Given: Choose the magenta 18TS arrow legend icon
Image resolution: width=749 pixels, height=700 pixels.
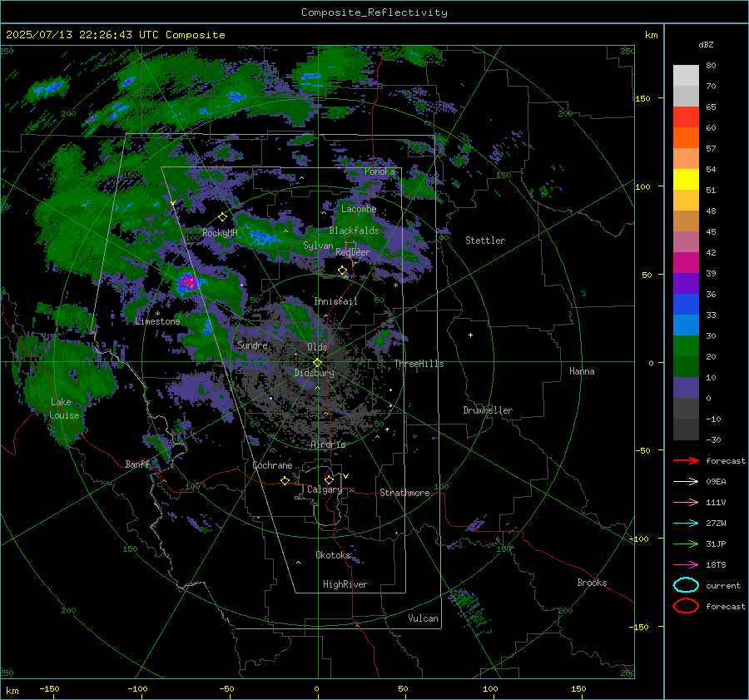Looking at the screenshot, I should 686,565.
